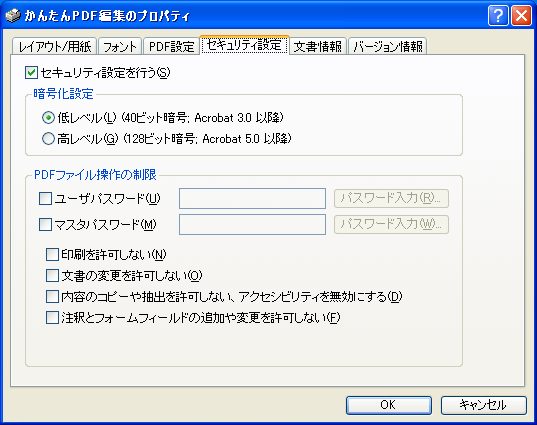Enable マスタパスワード checkbox

[46, 225]
